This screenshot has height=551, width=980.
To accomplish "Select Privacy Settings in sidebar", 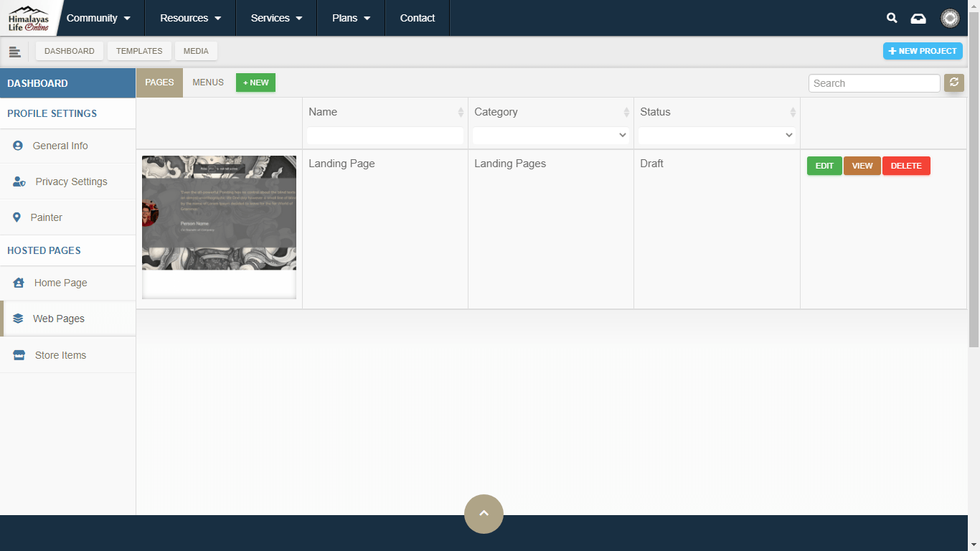I will [71, 182].
